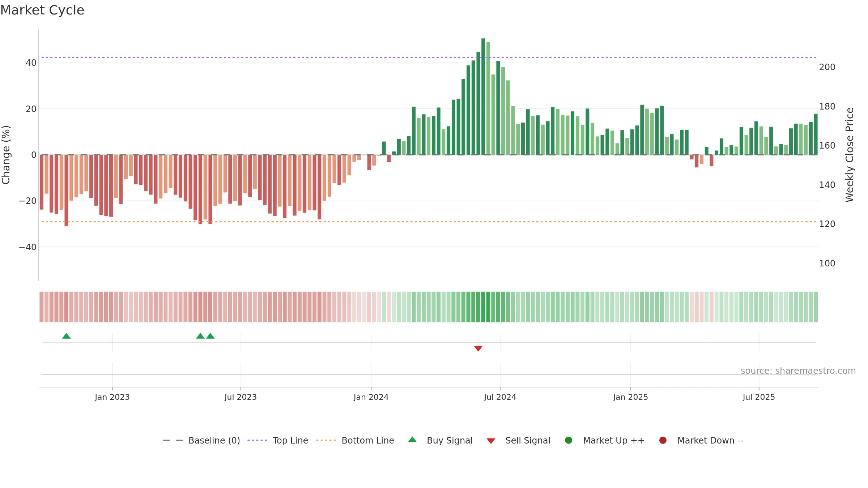Click the 100 tick on the right axis
868x488 pixels.
point(827,264)
